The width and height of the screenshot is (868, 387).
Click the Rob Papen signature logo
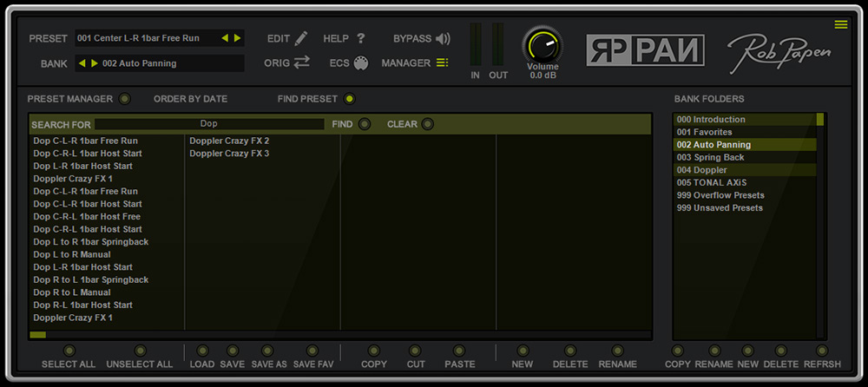(x=779, y=55)
